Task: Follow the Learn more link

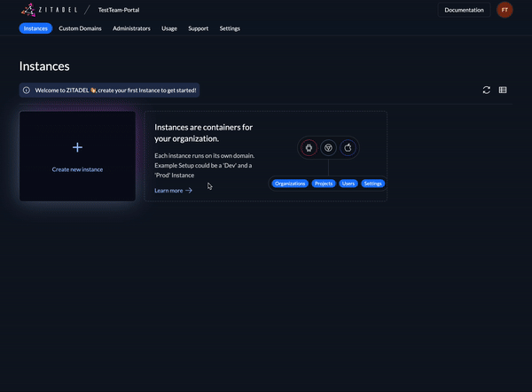Action: [168, 190]
